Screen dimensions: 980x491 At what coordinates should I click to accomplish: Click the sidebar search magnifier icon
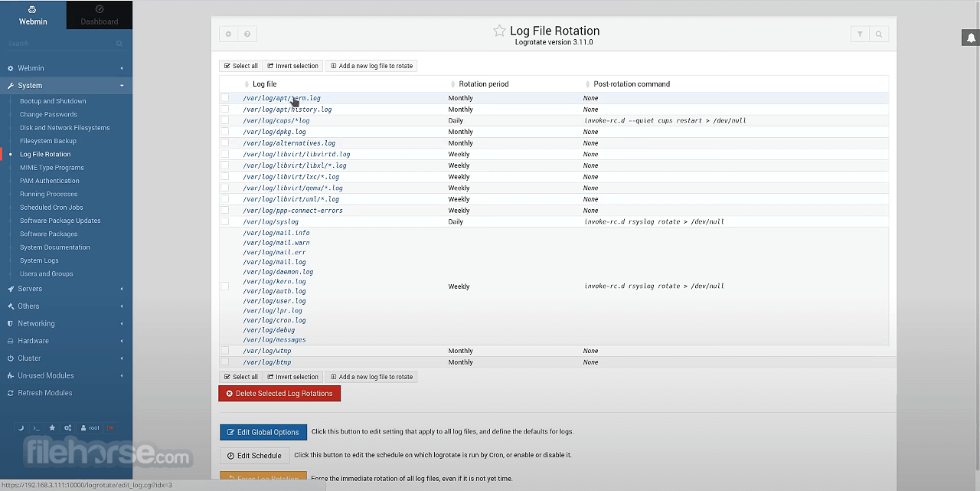[x=119, y=44]
